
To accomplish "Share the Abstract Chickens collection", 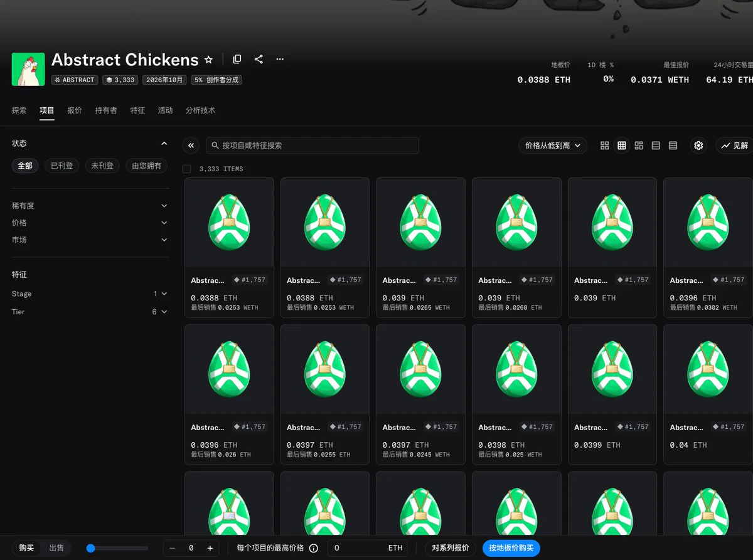I will [x=259, y=59].
